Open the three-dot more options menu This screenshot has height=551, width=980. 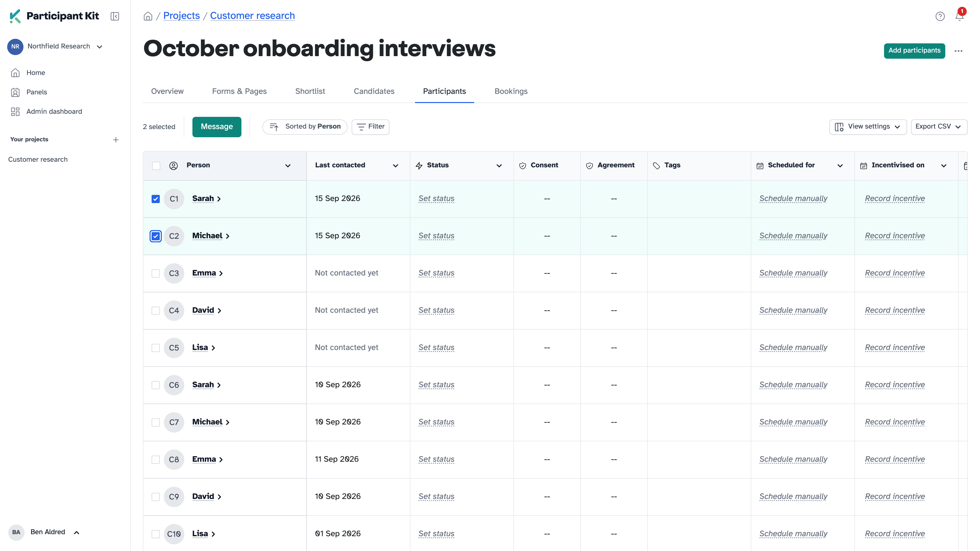point(959,51)
